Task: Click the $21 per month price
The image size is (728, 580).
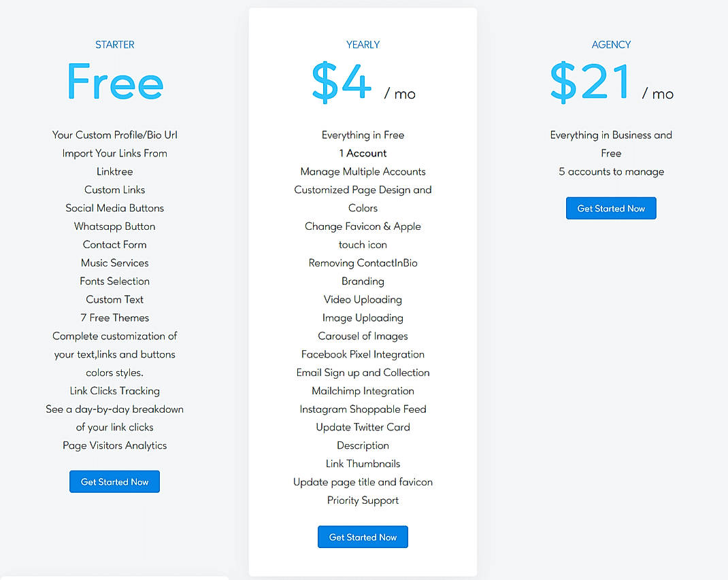Action: click(x=589, y=82)
